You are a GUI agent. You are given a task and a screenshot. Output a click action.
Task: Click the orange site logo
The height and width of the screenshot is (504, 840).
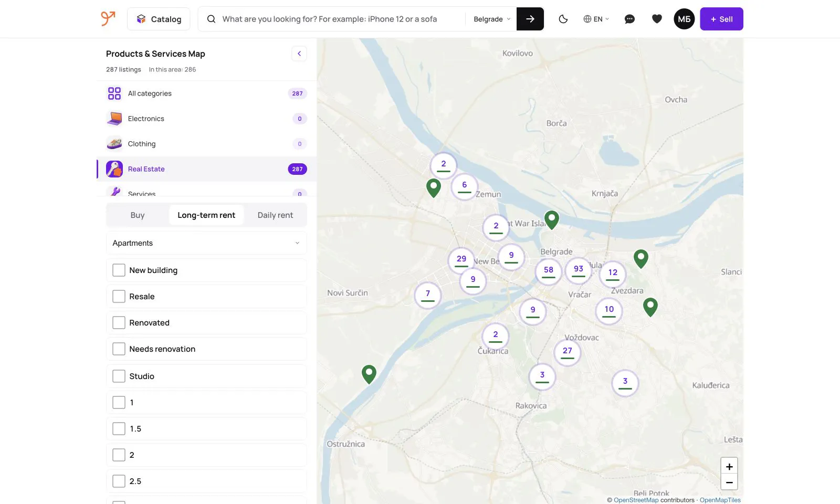[108, 18]
